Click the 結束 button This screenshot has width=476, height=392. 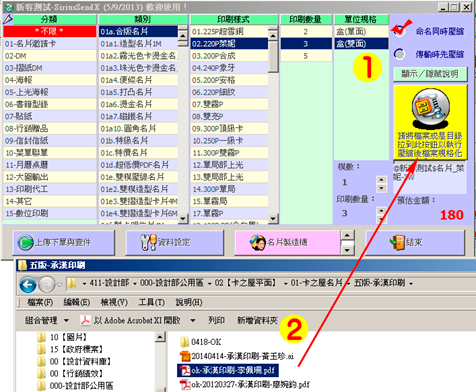point(415,242)
